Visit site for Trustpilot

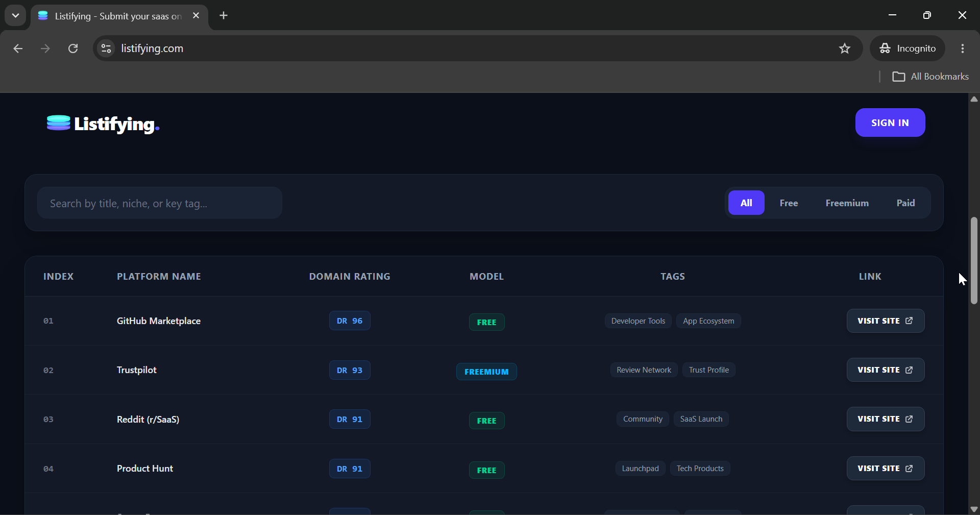coord(886,370)
